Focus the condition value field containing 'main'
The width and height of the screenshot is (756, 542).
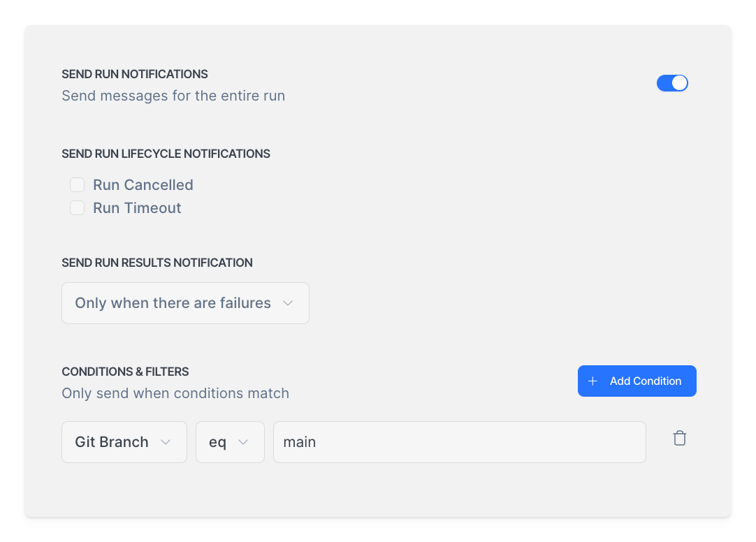point(459,442)
